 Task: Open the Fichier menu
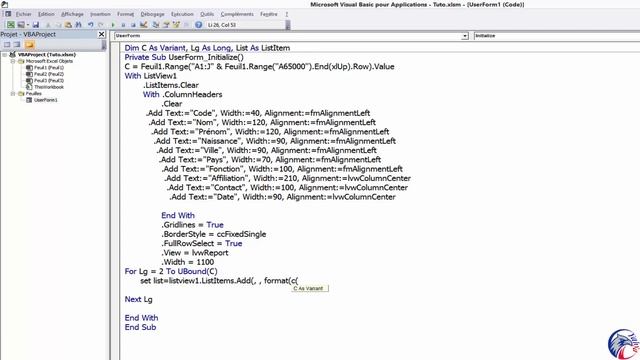coord(24,14)
